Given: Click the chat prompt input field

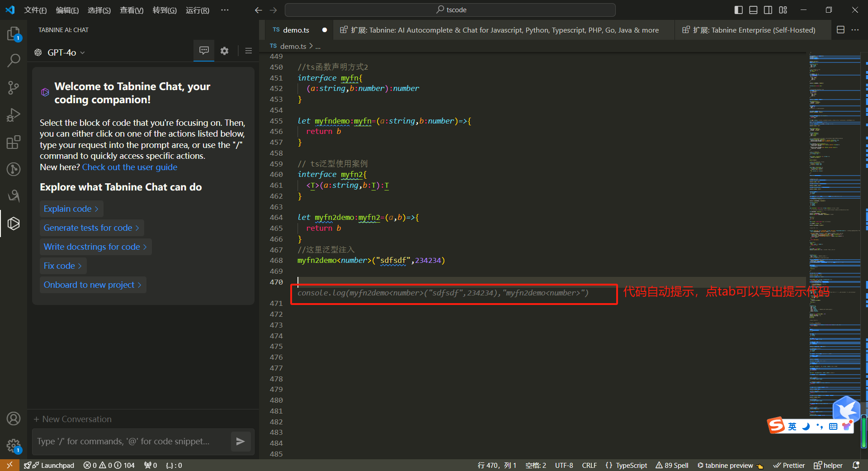Looking at the screenshot, I should point(131,441).
